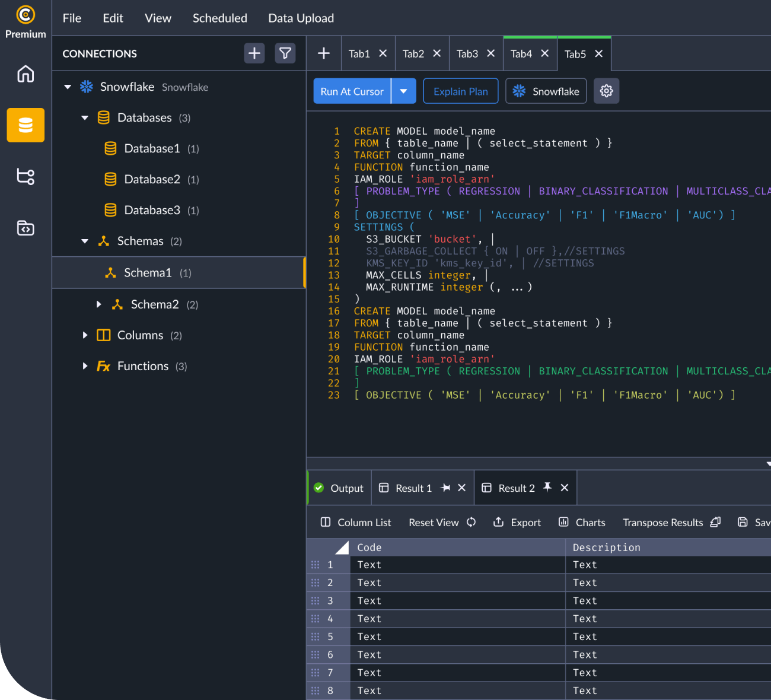
Task: Open Run At Cursor dropdown arrow
Action: (x=404, y=91)
